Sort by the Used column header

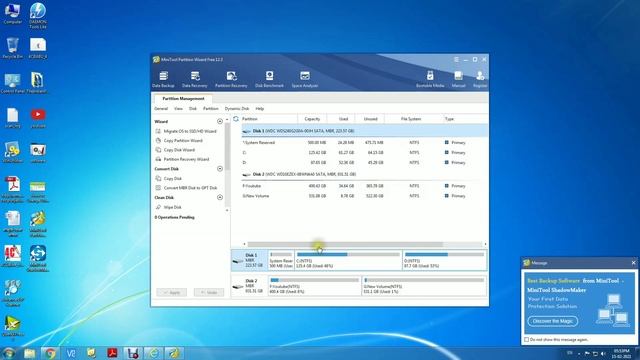click(343, 119)
